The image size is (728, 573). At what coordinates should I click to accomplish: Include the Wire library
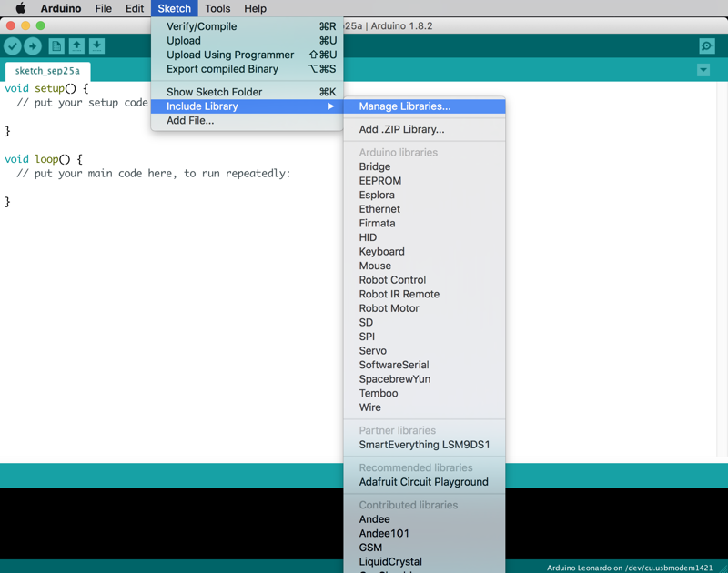424,407
